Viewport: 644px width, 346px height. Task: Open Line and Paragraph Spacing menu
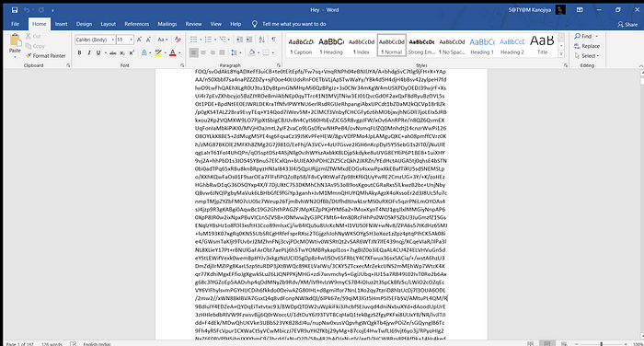(236, 53)
